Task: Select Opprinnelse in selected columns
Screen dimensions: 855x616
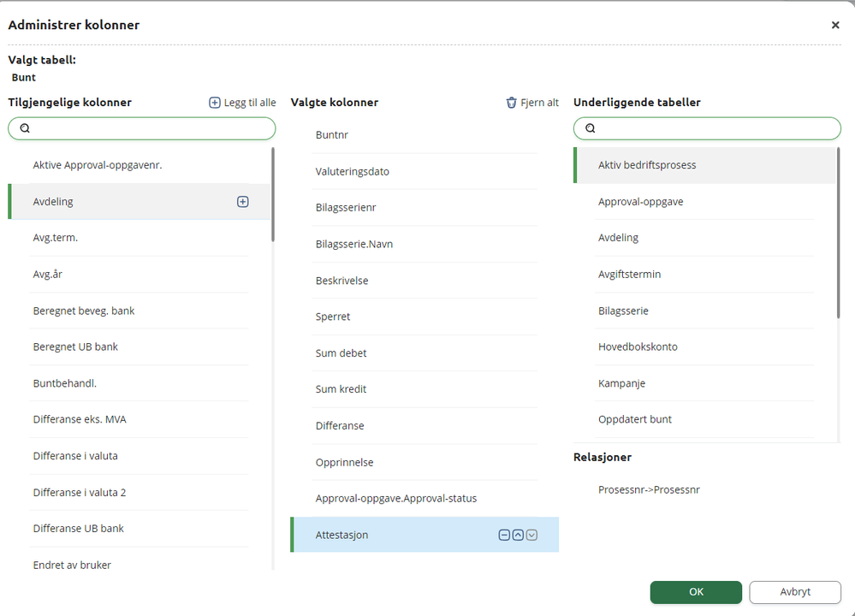Action: pos(425,462)
